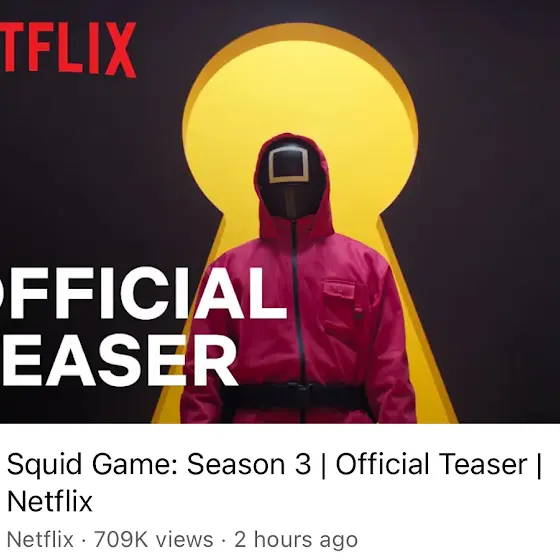
Task: Click 'Official Teaser' in the video title
Action: click(x=431, y=464)
